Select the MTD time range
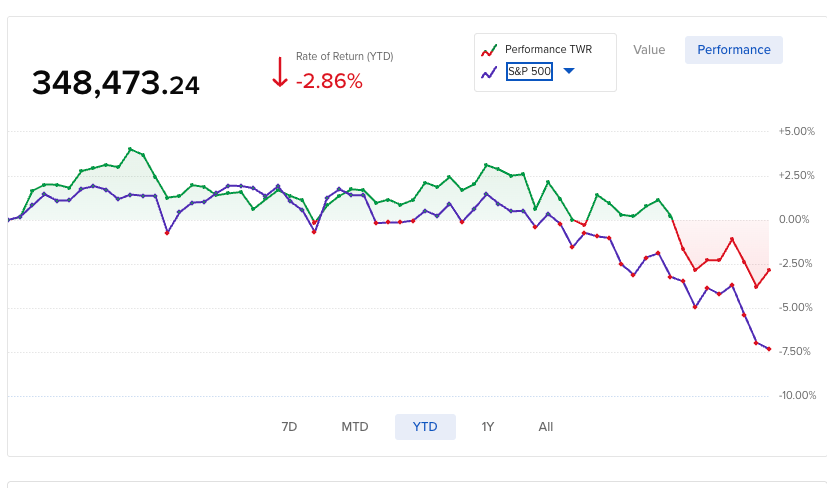Image resolution: width=827 pixels, height=488 pixels. pos(355,427)
